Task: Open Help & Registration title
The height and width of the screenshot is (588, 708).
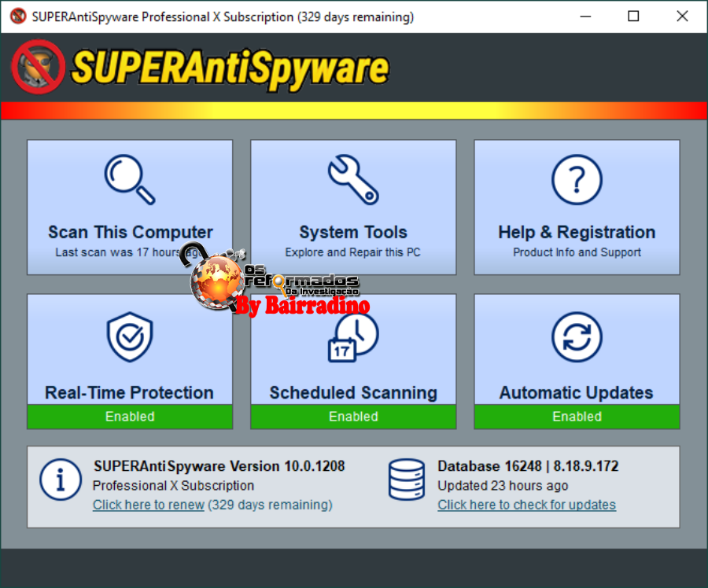Action: 577,232
